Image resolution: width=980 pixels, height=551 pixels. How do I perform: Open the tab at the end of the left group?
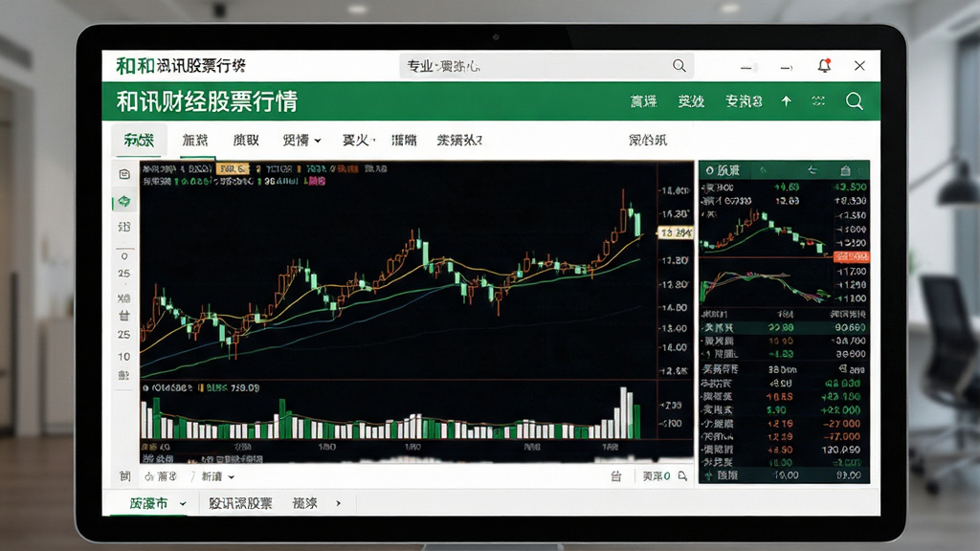pos(459,140)
